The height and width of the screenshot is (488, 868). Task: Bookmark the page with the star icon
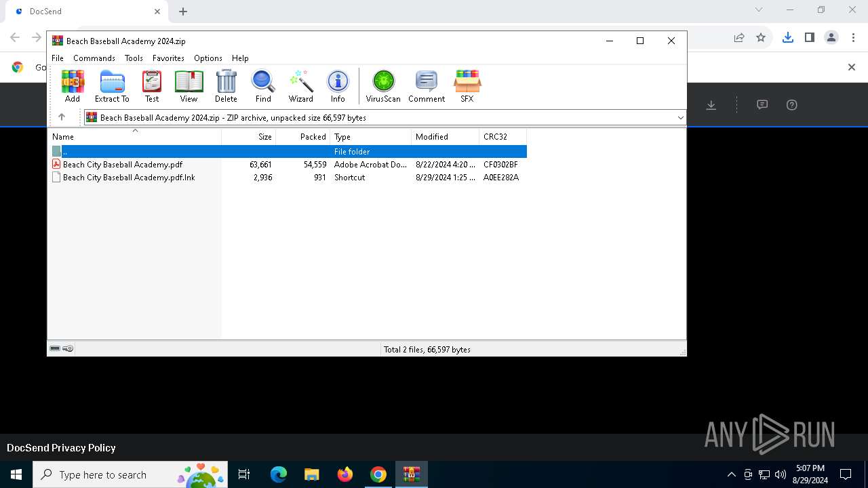coord(761,38)
